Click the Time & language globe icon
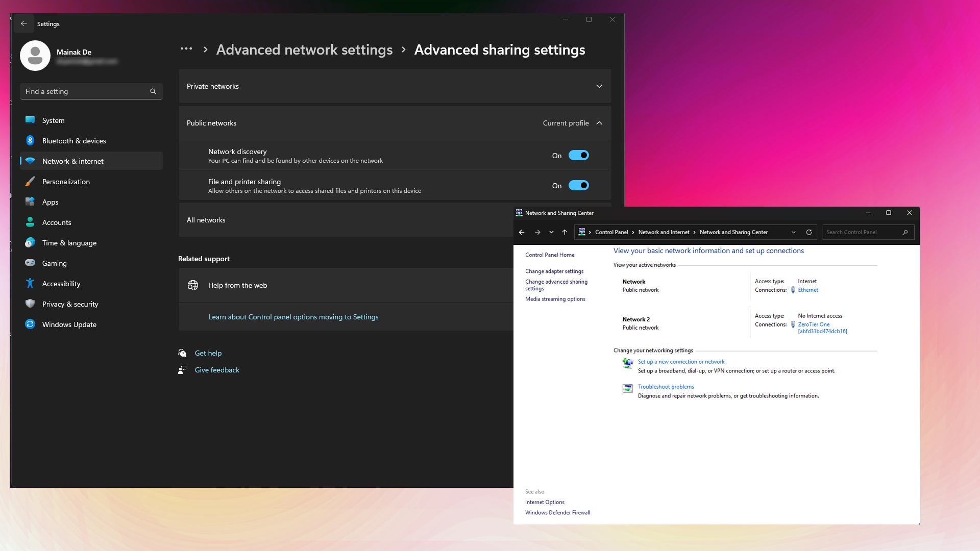 30,243
